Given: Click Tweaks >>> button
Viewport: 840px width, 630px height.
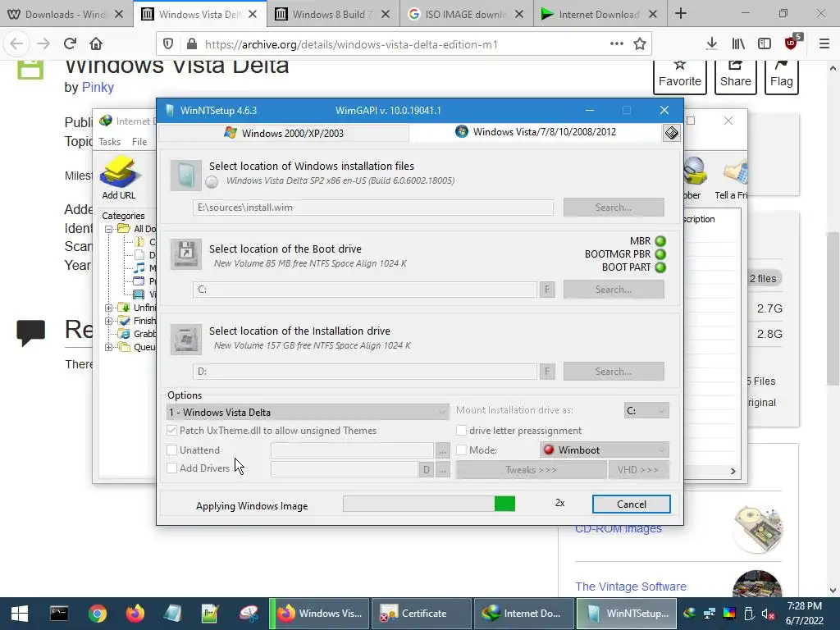Looking at the screenshot, I should coord(531,470).
